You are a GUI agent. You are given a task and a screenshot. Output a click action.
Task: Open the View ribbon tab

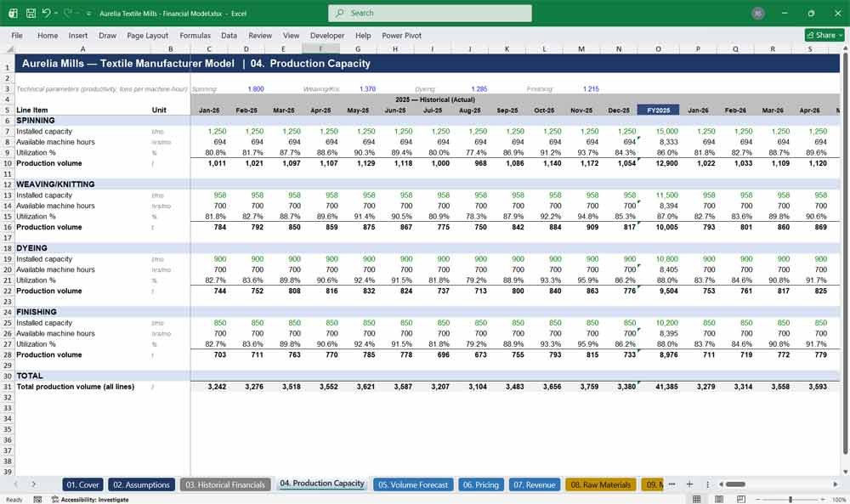(291, 35)
